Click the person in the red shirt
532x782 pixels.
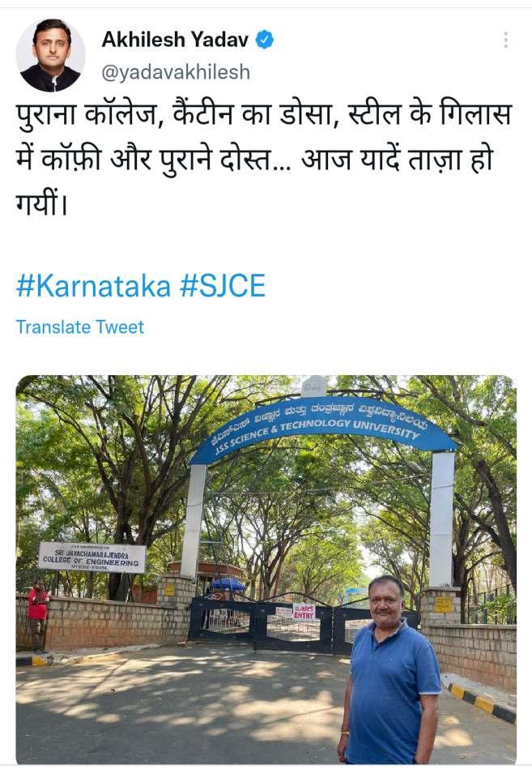pyautogui.click(x=38, y=615)
